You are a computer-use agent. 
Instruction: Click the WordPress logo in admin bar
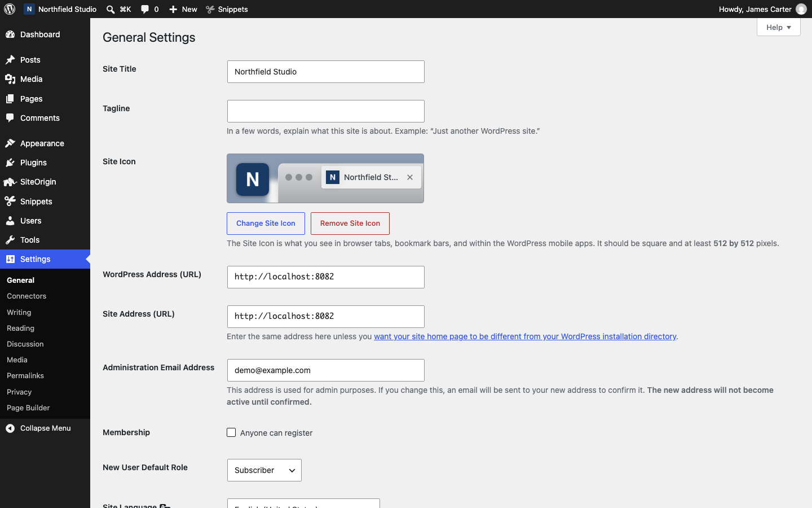click(x=10, y=9)
